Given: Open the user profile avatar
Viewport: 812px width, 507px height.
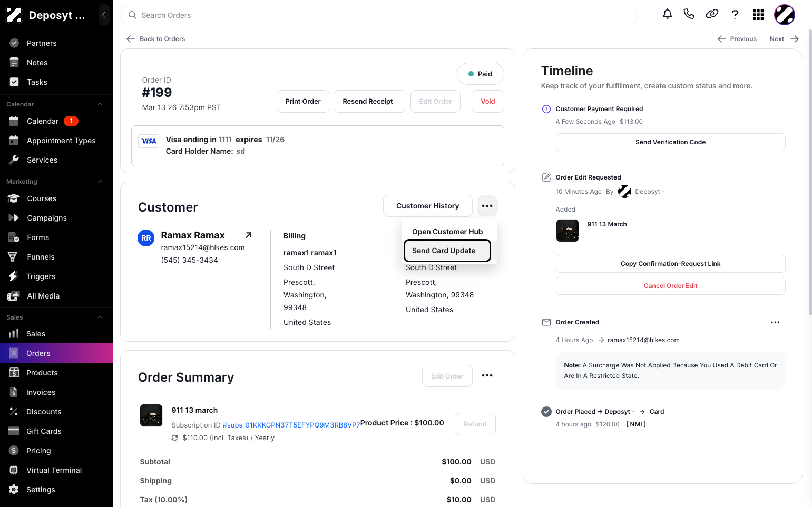Looking at the screenshot, I should click(x=784, y=15).
